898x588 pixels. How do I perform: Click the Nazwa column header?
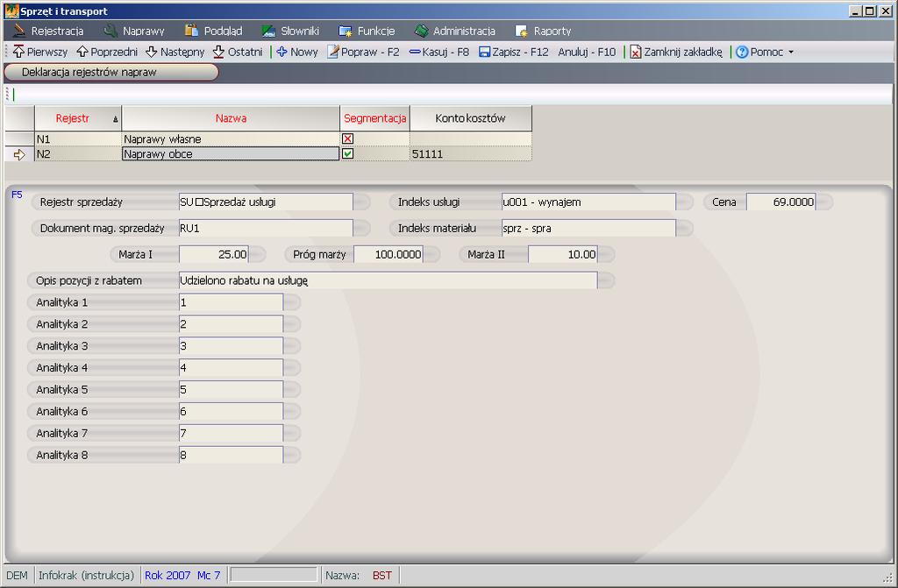(231, 118)
